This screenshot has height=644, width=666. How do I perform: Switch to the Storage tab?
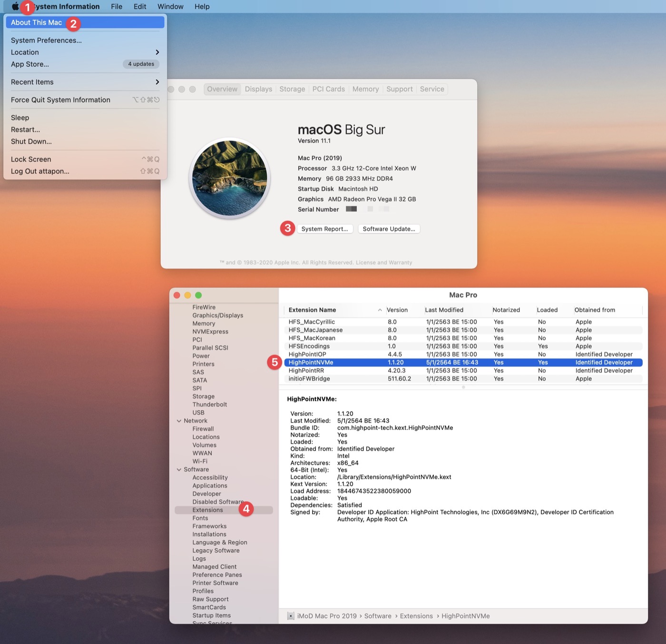pos(292,89)
